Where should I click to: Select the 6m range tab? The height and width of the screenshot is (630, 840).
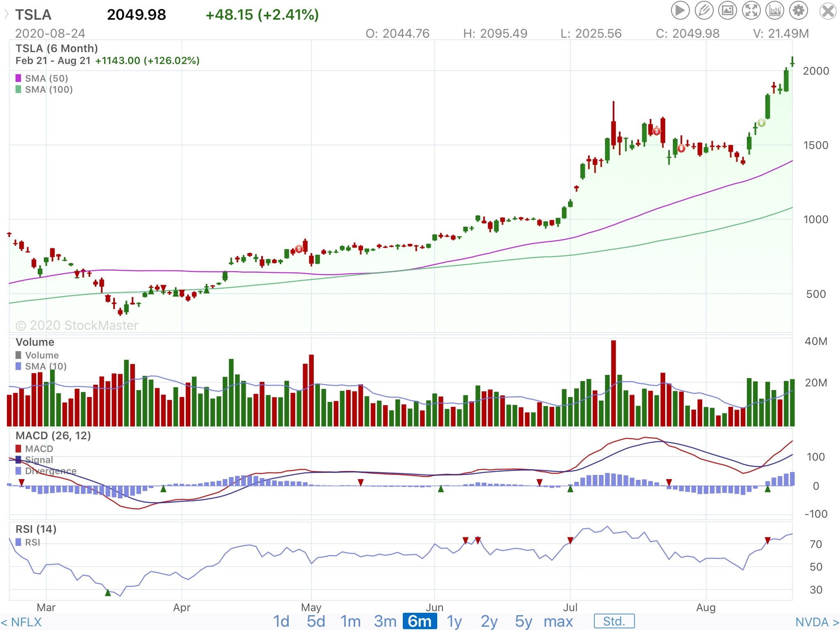click(420, 621)
